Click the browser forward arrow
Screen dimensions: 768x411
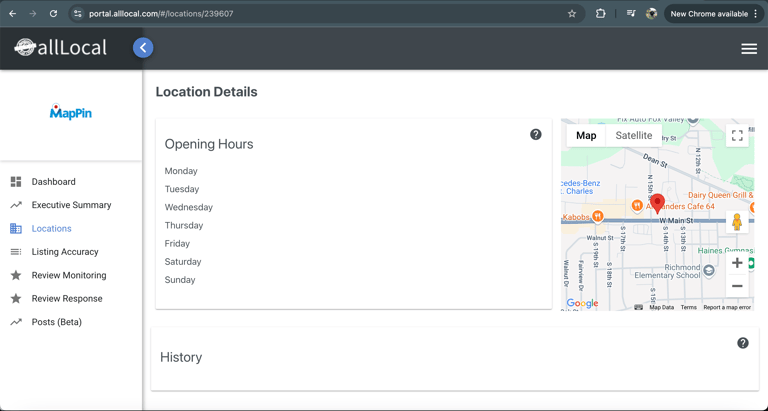pos(33,14)
